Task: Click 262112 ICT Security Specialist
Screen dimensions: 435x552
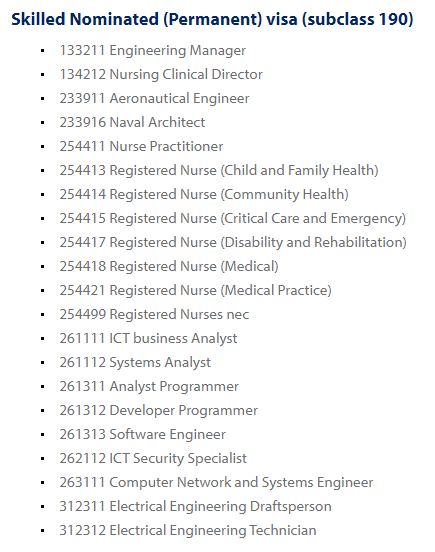Action: (153, 458)
